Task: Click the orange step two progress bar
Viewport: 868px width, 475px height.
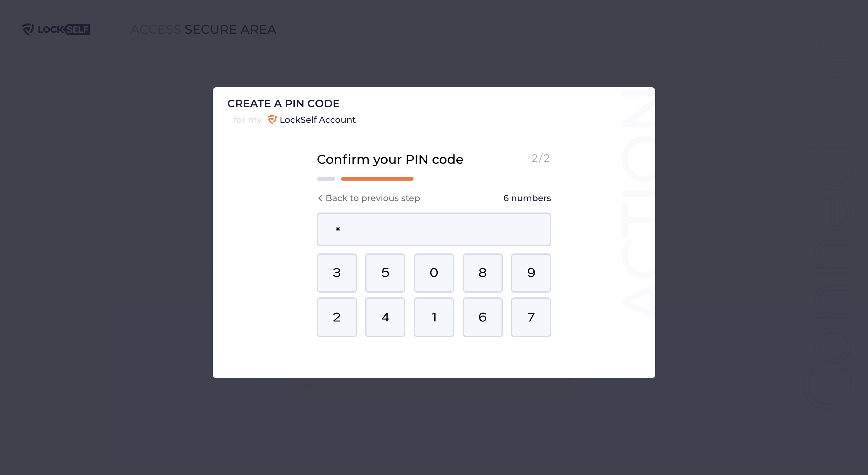Action: 377,179
